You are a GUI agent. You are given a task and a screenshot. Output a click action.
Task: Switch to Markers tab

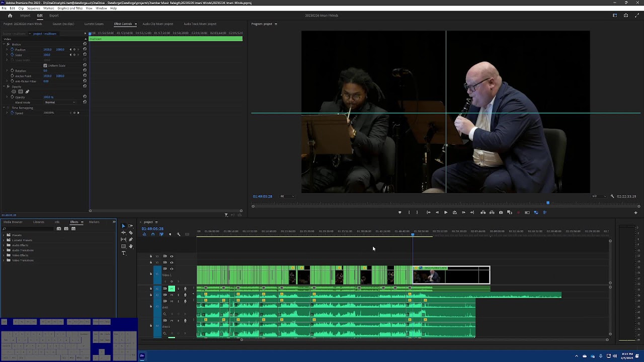coord(94,222)
